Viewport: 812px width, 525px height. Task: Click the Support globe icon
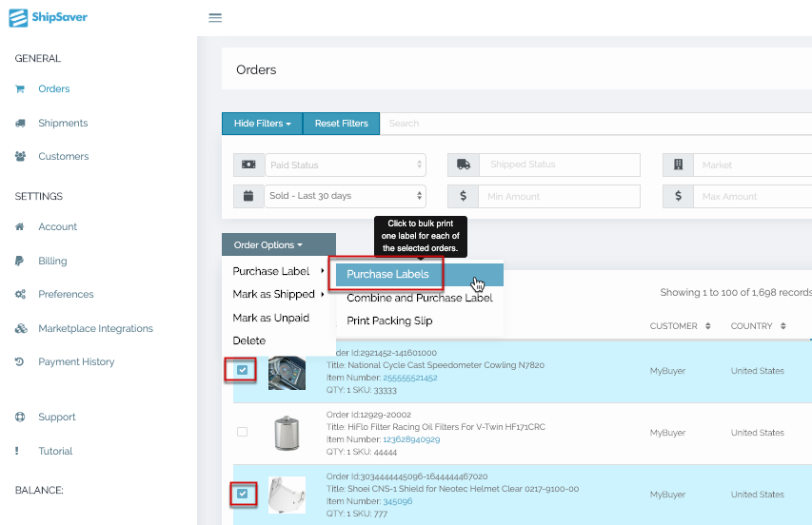[x=20, y=418]
